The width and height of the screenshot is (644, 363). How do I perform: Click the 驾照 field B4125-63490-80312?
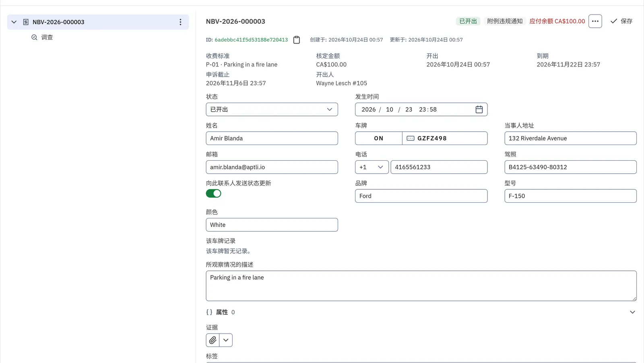[x=570, y=167]
